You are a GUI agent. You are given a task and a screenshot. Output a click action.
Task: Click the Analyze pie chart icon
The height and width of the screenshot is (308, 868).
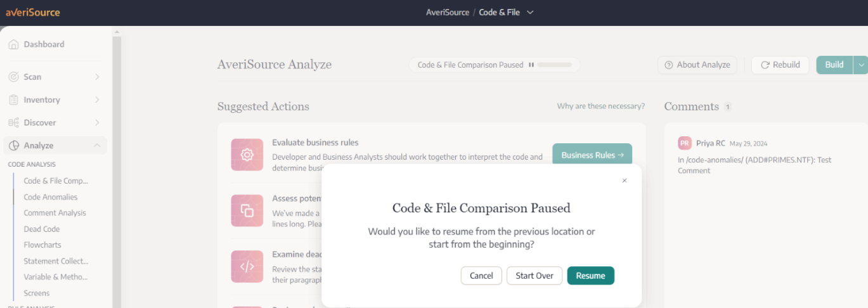coord(13,145)
